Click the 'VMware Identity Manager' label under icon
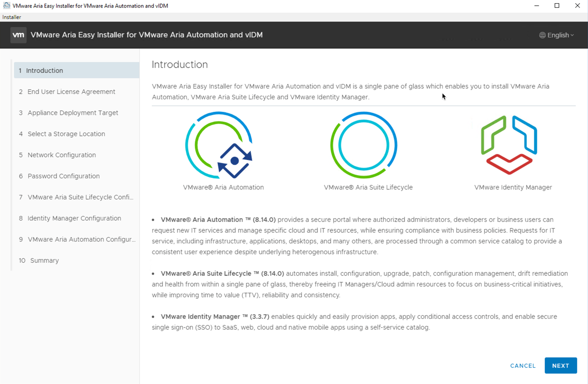Image resolution: width=588 pixels, height=384 pixels. click(513, 187)
